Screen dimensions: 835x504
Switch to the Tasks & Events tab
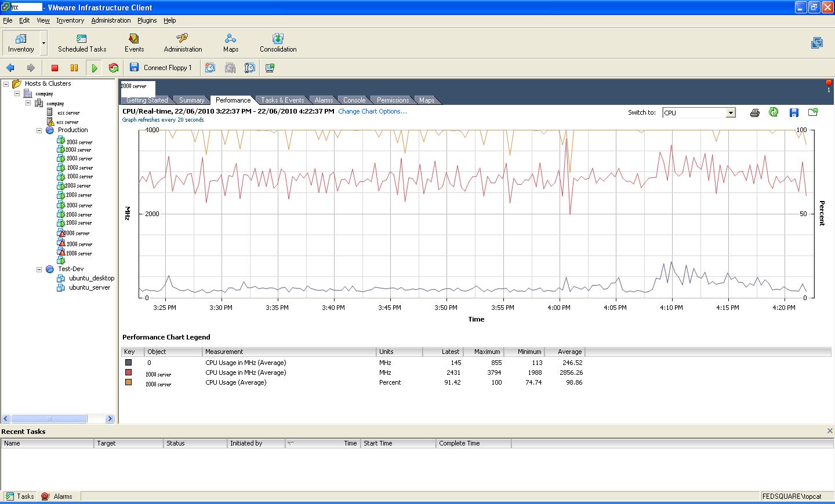click(282, 100)
